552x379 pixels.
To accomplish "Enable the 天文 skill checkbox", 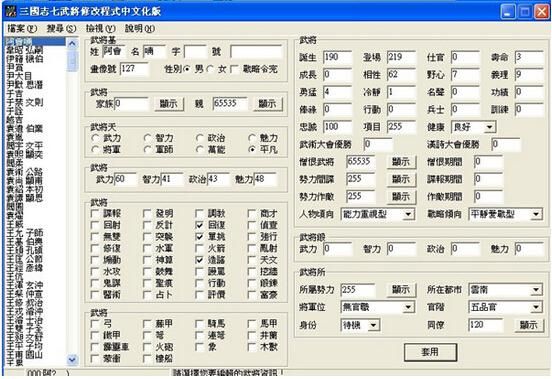I will [x=252, y=260].
